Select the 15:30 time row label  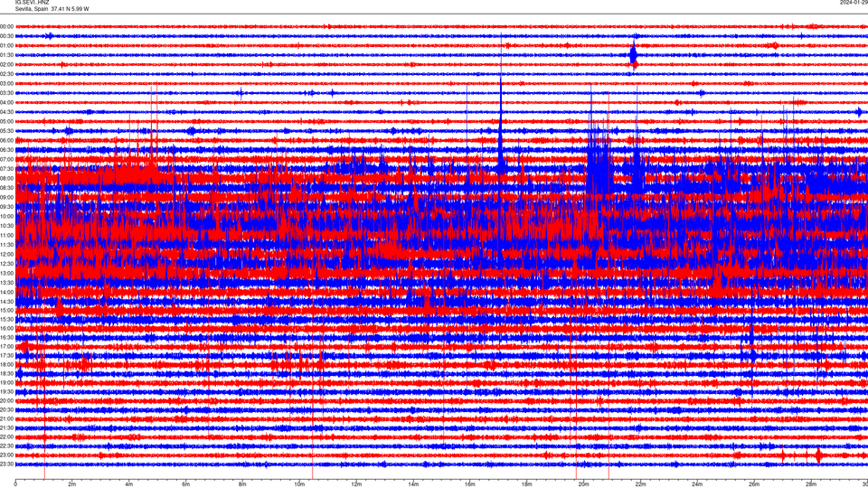pyautogui.click(x=6, y=320)
